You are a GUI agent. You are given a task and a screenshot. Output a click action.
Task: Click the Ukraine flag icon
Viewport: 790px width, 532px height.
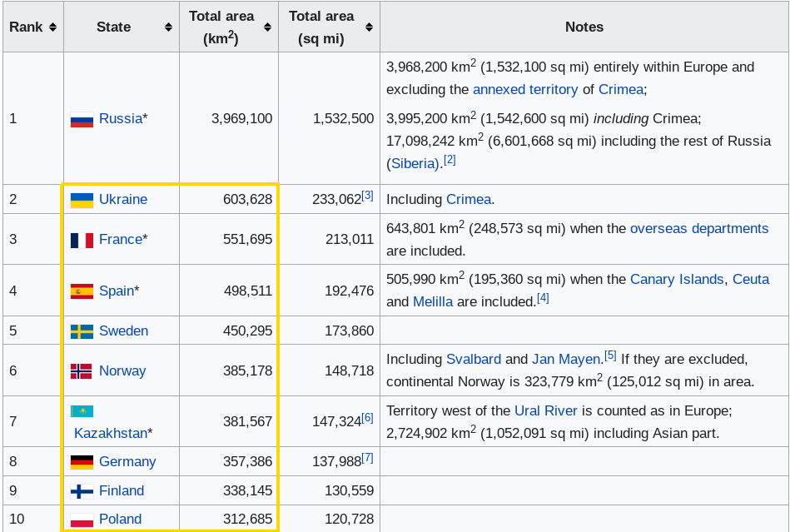point(82,200)
